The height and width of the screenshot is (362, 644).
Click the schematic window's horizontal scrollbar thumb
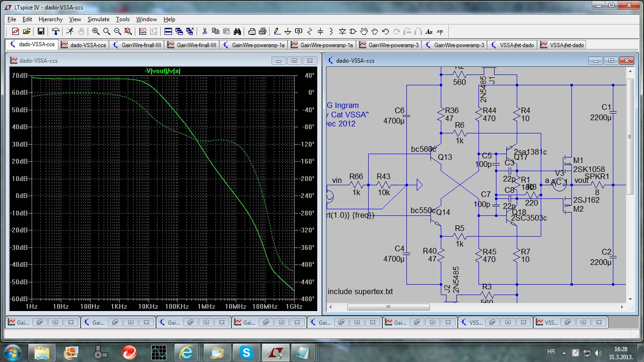coord(388,307)
